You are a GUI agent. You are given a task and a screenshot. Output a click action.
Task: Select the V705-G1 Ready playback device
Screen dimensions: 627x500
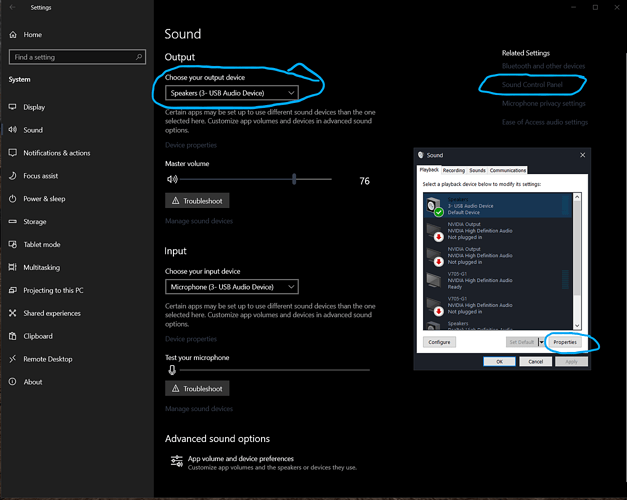tap(498, 280)
